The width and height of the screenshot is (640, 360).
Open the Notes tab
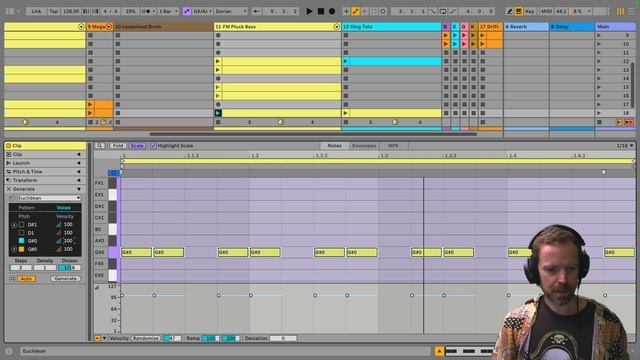pos(334,146)
